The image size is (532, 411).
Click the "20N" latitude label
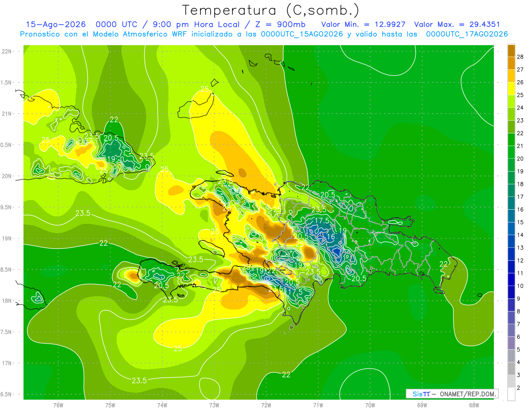point(8,176)
